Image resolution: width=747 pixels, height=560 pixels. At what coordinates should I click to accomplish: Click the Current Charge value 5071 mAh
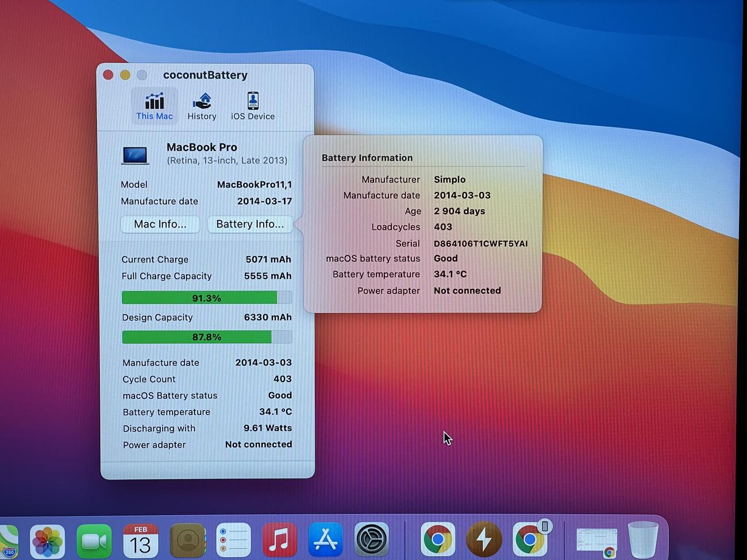268,259
